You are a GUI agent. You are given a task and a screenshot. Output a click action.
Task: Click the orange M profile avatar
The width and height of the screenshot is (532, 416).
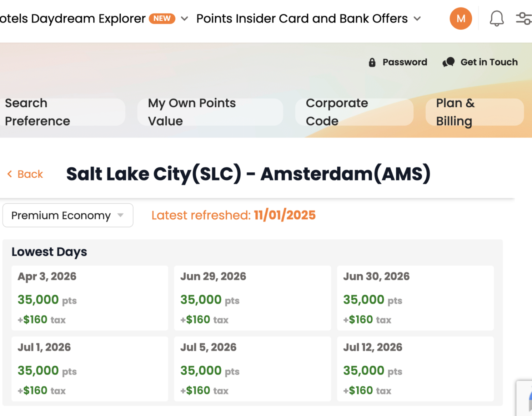461,19
